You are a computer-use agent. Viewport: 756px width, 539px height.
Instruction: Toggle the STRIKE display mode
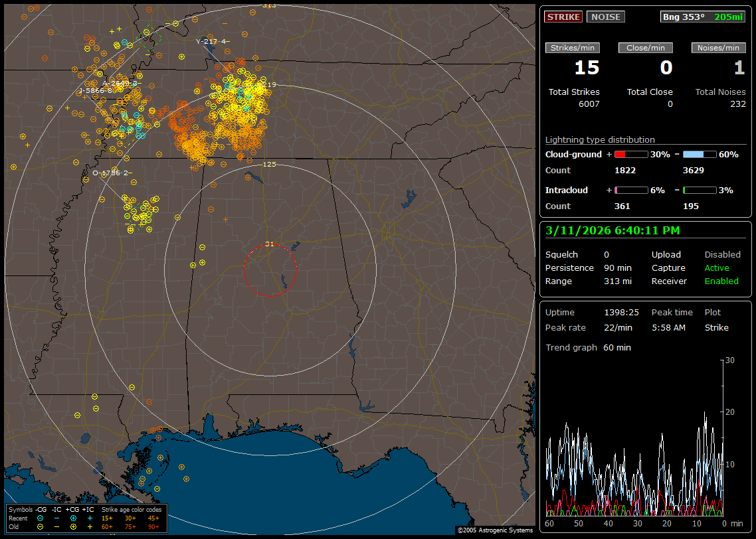click(563, 17)
